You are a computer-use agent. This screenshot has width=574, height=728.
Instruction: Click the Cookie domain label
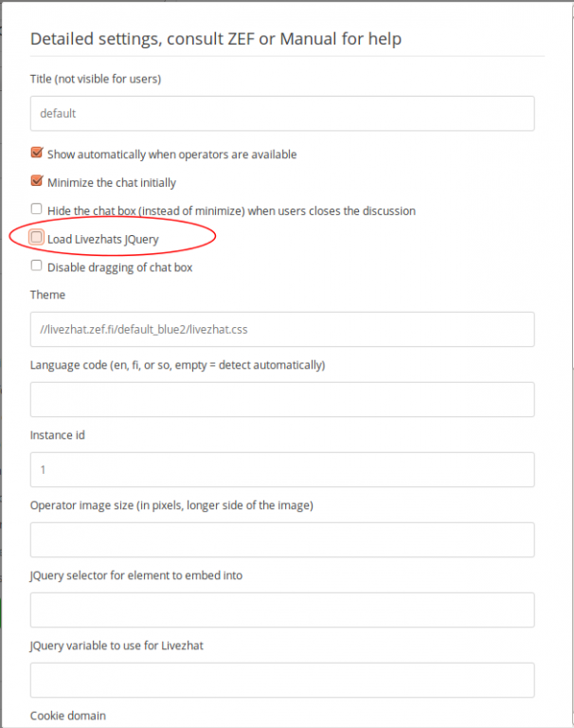pyautogui.click(x=68, y=716)
